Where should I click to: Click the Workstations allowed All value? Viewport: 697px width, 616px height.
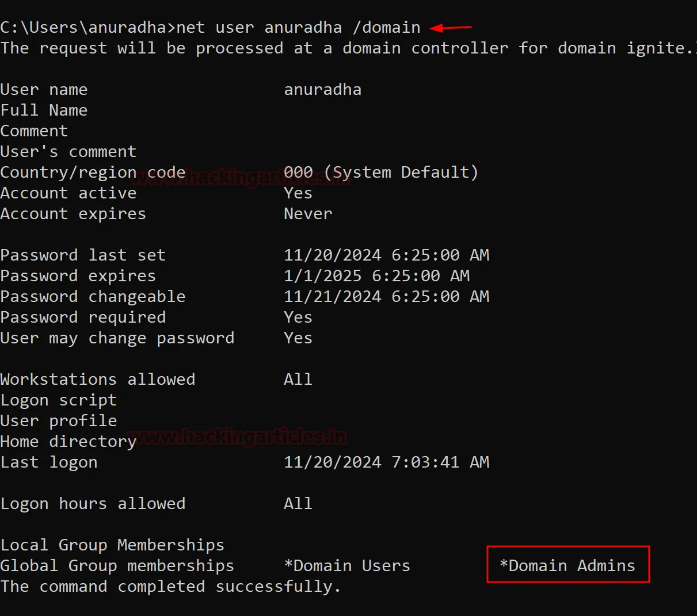coord(298,379)
